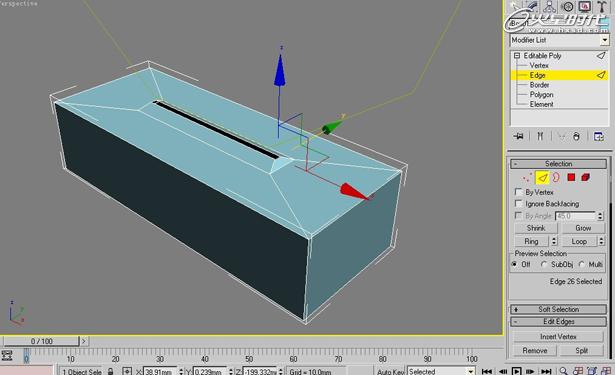Click frame 50 on the track bar
This screenshot has height=375, width=615.
249,359
